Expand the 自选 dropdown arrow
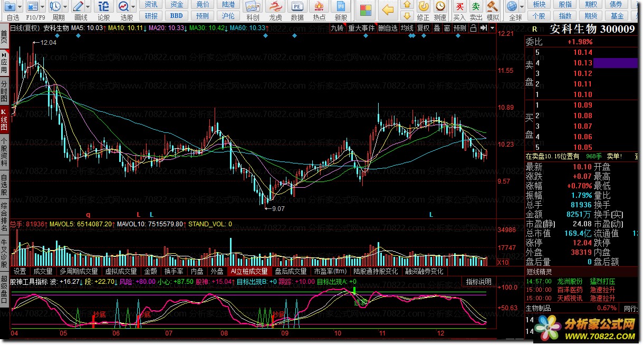This screenshot has width=644, height=345. click(20, 7)
